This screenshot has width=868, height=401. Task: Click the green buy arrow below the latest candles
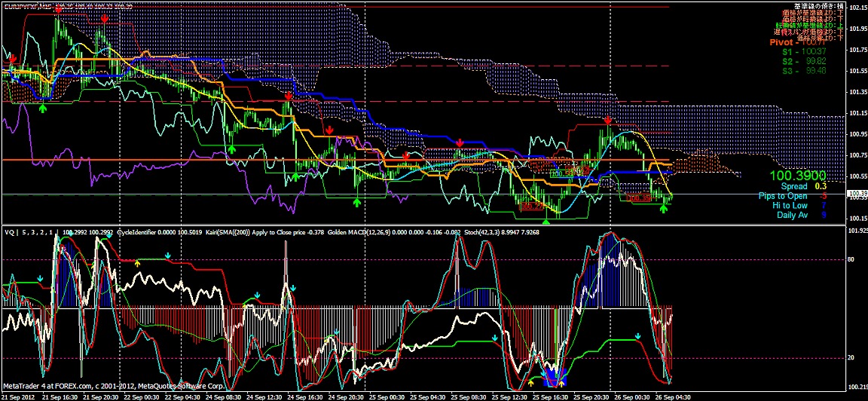tap(663, 208)
